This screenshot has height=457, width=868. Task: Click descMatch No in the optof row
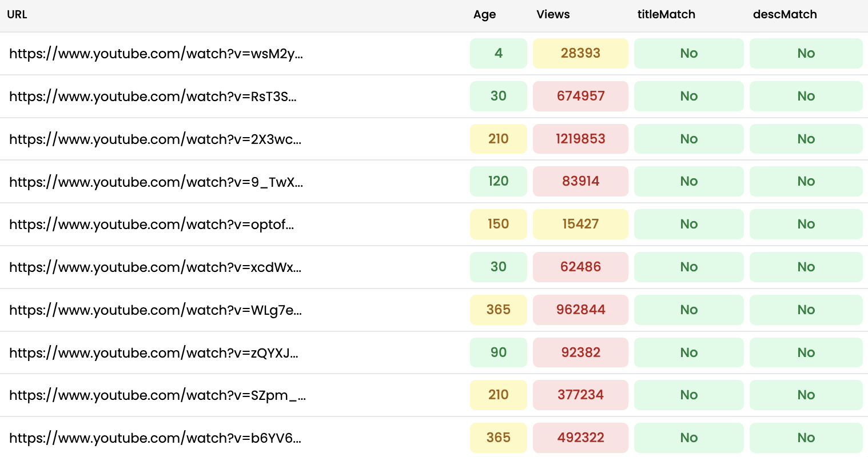point(806,224)
